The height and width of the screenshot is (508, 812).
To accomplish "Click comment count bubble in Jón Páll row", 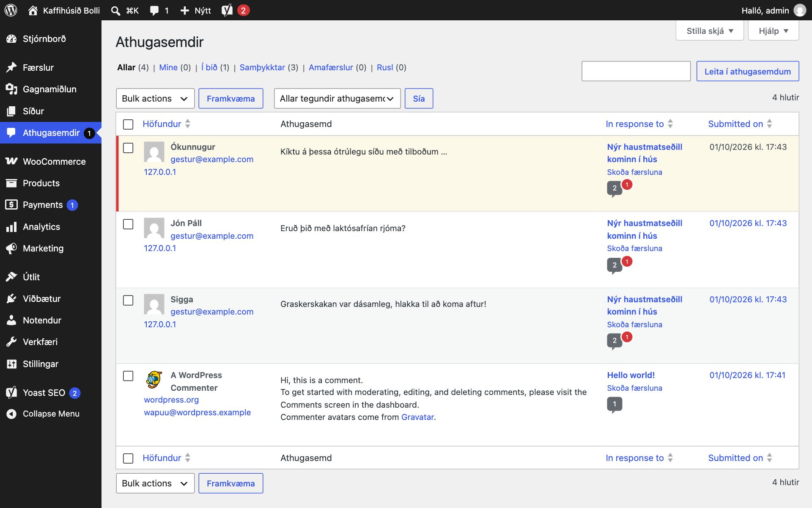I will pos(614,265).
